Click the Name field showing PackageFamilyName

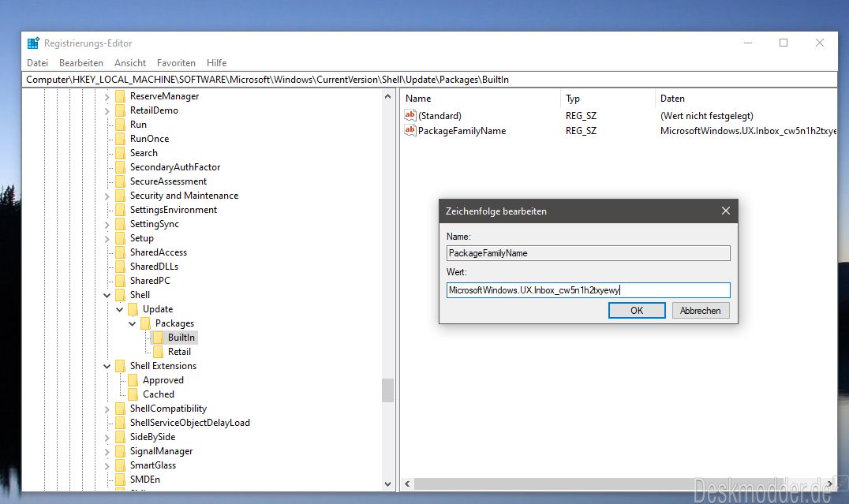[x=588, y=253]
